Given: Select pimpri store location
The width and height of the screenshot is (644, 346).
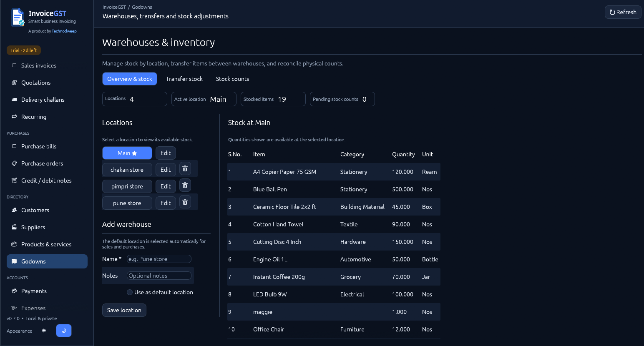Looking at the screenshot, I should point(127,186).
